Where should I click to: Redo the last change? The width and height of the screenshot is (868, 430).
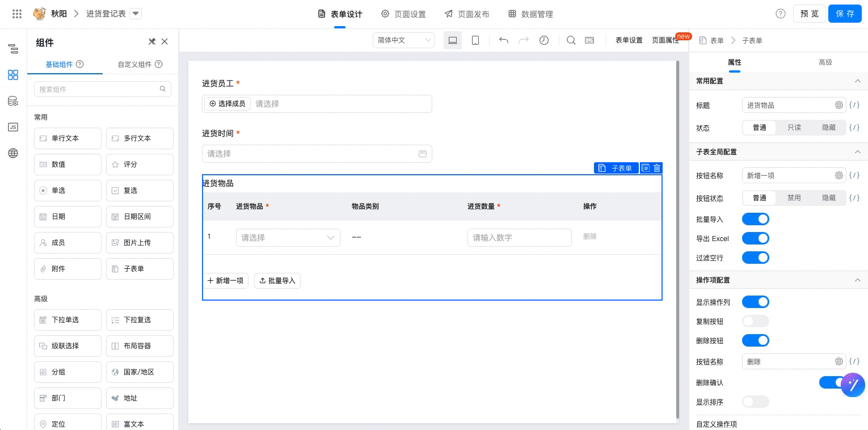coord(524,40)
